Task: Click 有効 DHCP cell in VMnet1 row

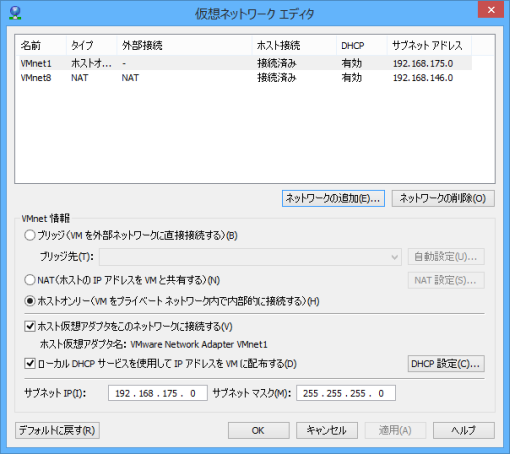Action: [351, 63]
